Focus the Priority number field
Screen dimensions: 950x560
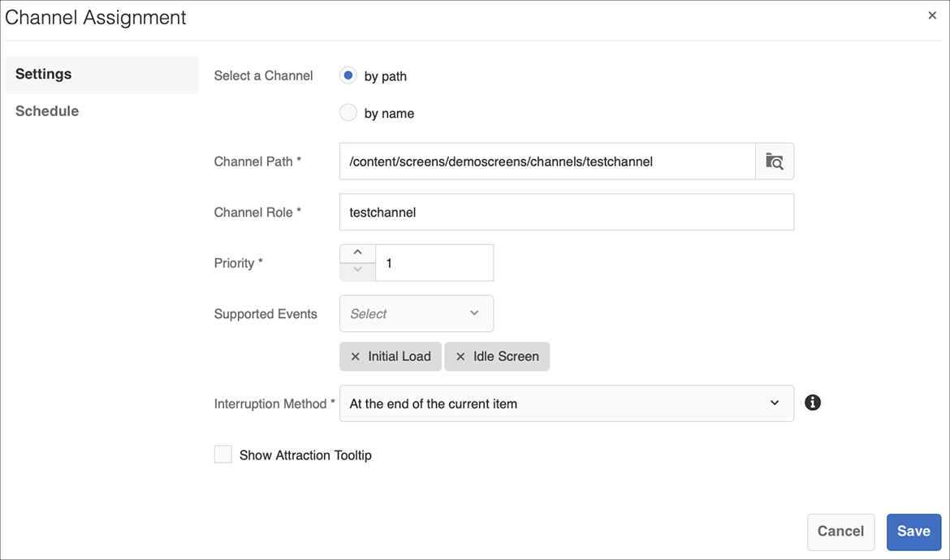click(434, 263)
